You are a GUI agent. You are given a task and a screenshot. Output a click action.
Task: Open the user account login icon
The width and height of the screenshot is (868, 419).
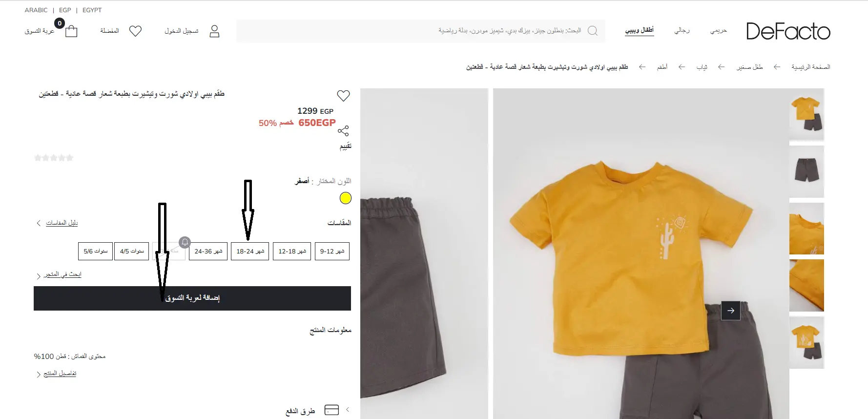point(214,31)
